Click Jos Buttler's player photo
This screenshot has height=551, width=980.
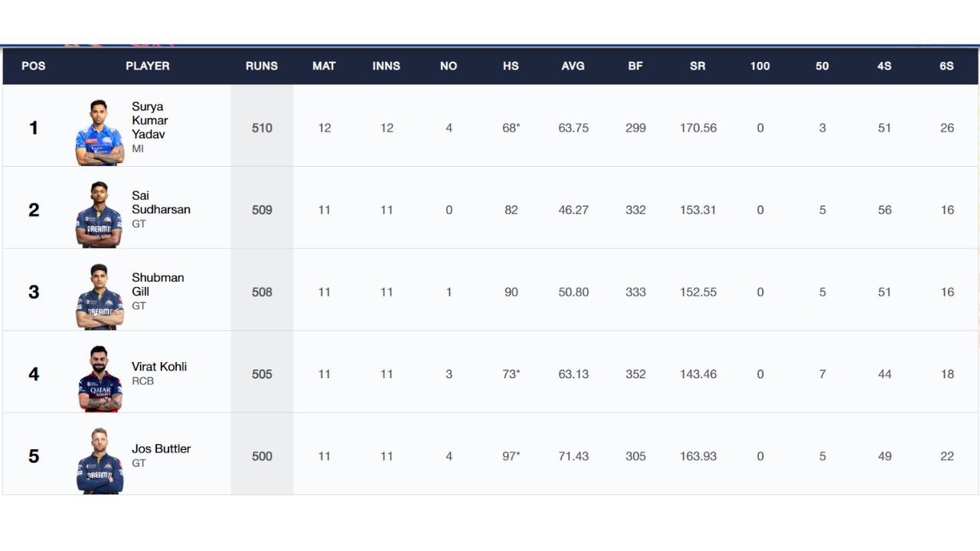(100, 461)
